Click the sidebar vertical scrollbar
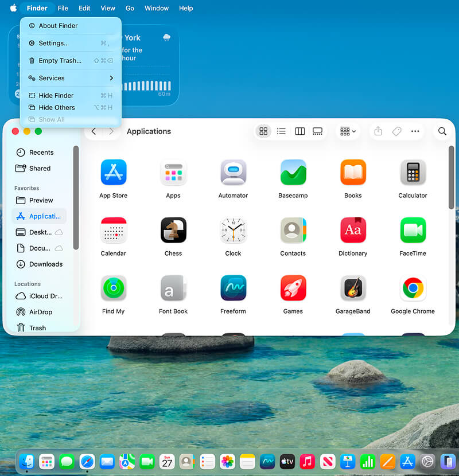The width and height of the screenshot is (459, 476). pos(76,198)
